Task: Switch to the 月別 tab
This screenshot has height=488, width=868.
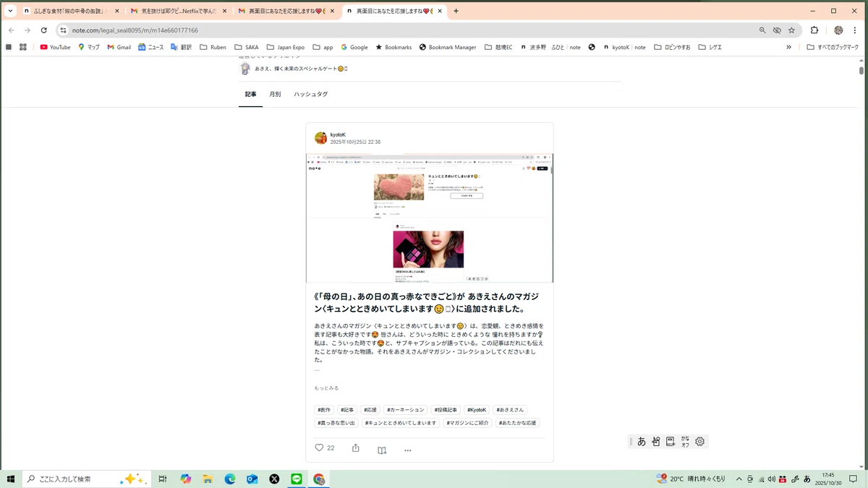Action: click(x=275, y=94)
